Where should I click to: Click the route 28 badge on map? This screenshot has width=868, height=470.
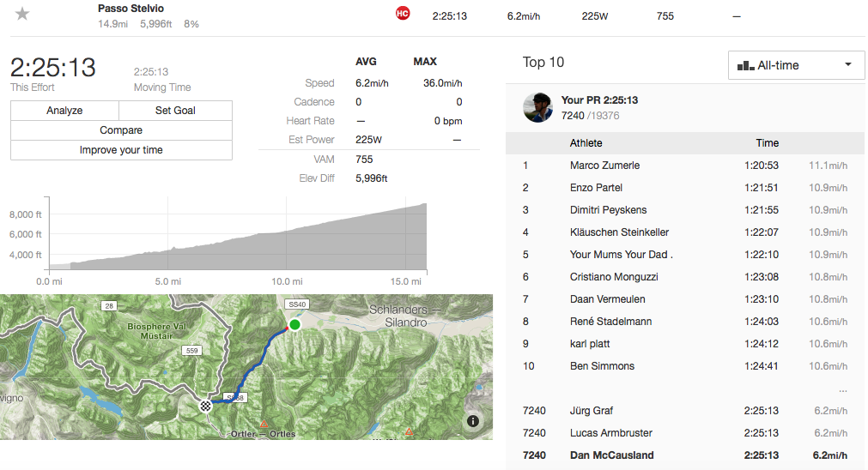pos(109,305)
